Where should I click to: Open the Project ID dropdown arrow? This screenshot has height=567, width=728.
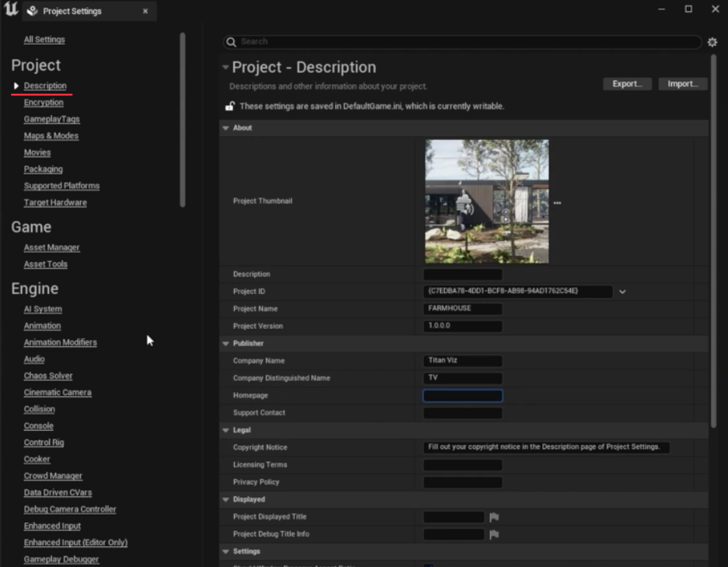[622, 292]
